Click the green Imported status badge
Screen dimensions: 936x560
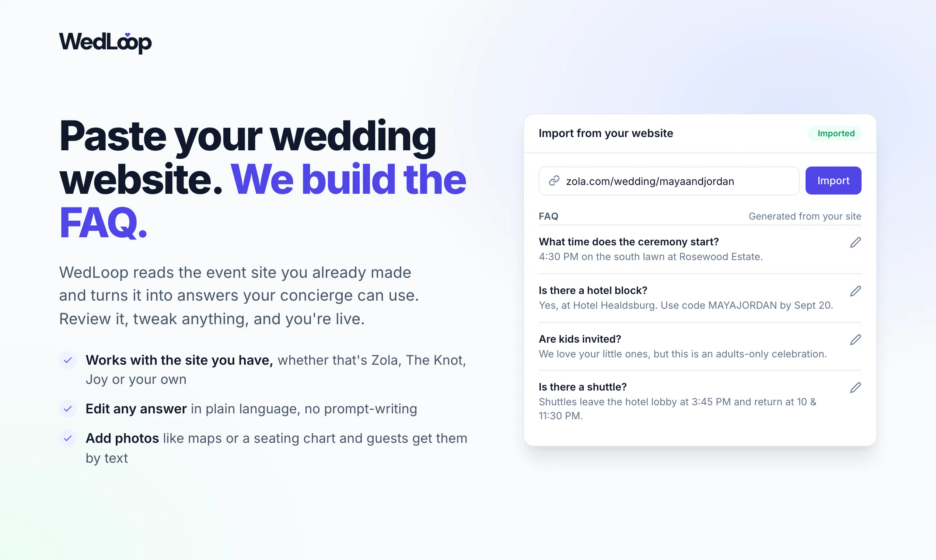(x=835, y=134)
